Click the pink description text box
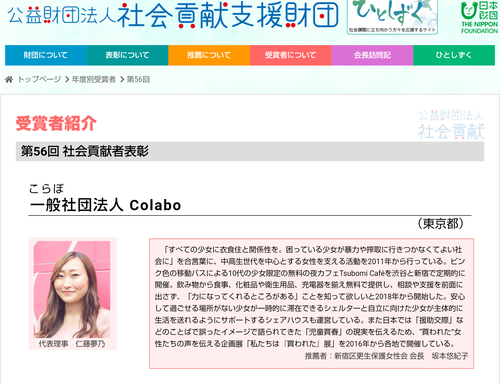Viewport: 500px width, 384px height. [x=312, y=303]
